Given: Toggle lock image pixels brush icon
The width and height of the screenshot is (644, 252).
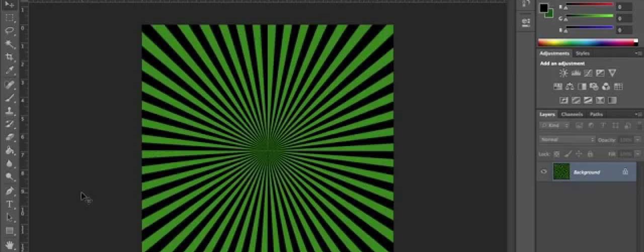Looking at the screenshot, I should point(568,154).
